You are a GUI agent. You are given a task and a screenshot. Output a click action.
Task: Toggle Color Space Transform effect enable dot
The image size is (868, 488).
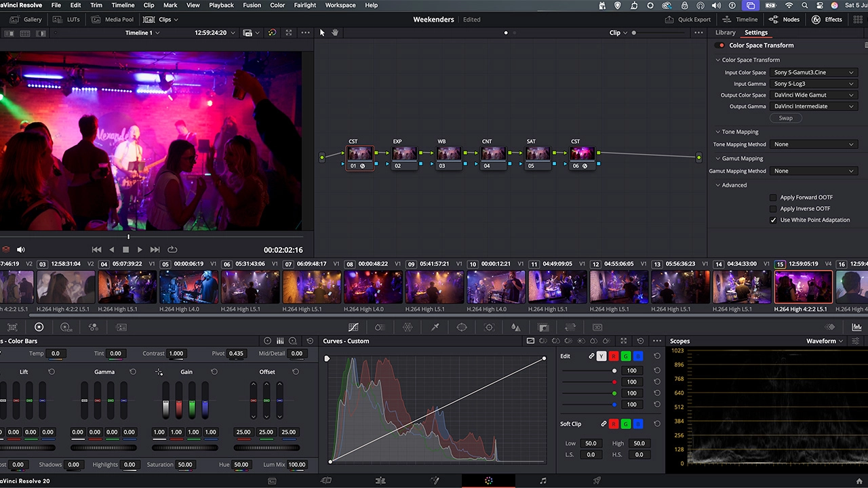pos(721,45)
